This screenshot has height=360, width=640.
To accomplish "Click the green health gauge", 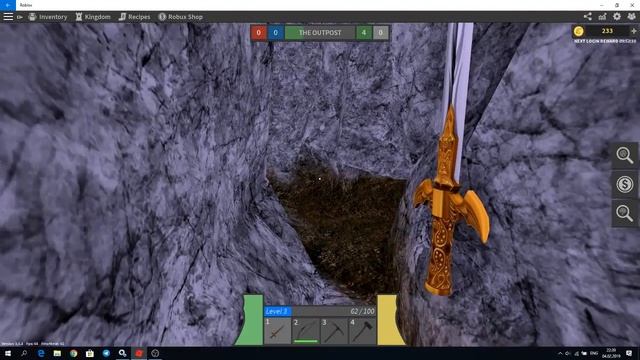I will [x=249, y=320].
